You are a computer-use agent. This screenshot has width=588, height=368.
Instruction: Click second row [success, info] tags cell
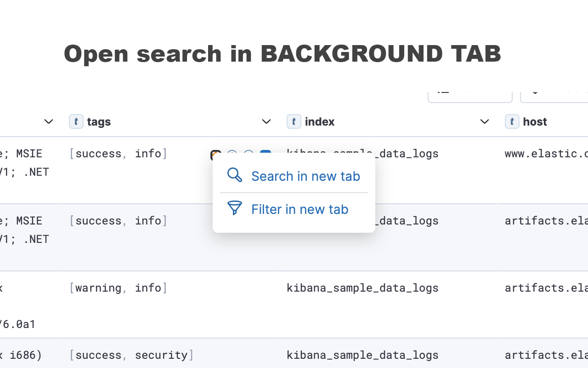[x=119, y=221]
